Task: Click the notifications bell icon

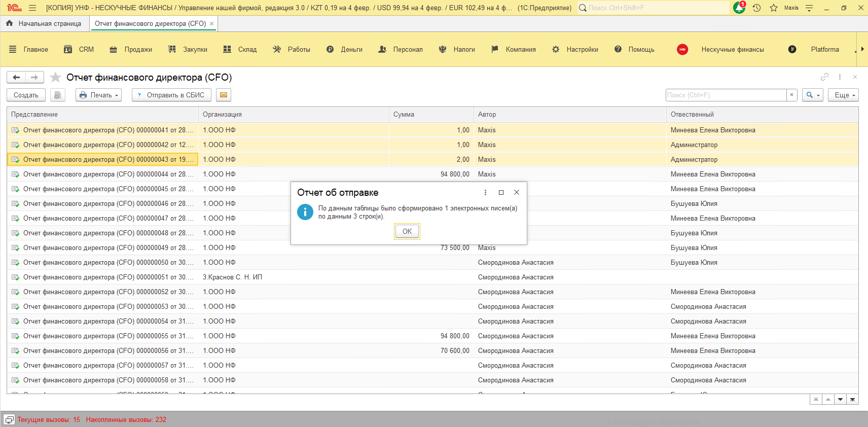Action: [x=739, y=8]
